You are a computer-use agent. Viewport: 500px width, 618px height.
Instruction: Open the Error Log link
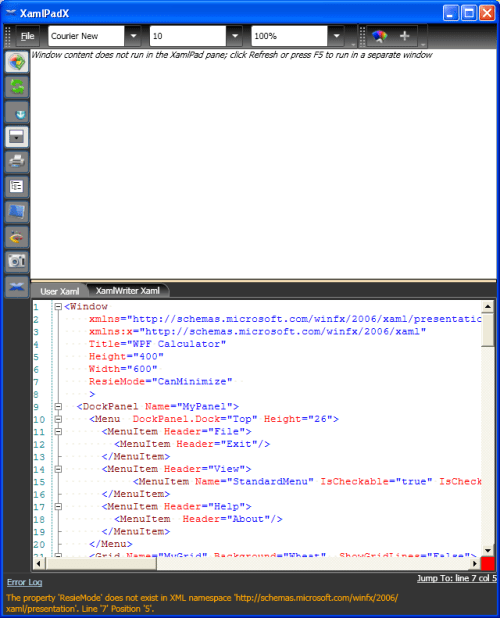coord(24,582)
